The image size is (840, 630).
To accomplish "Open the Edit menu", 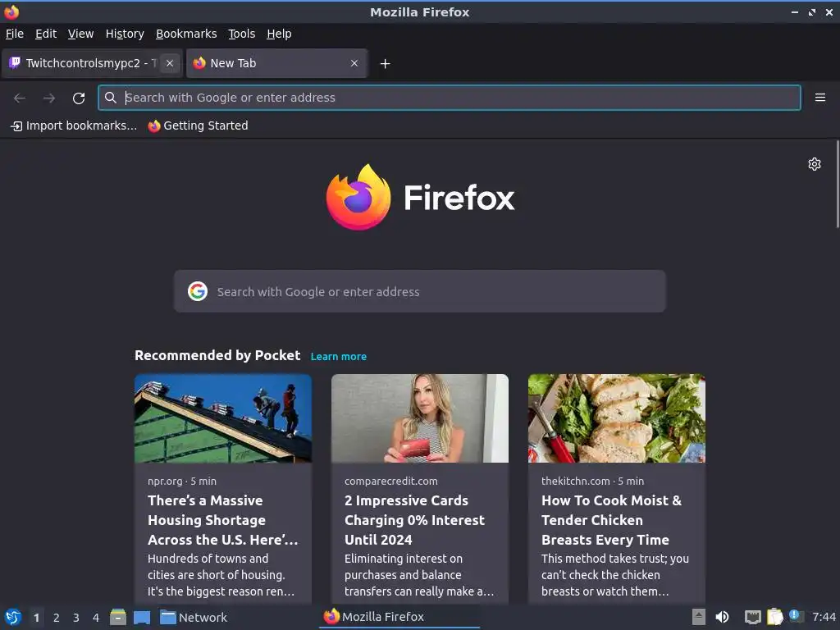I will point(46,34).
